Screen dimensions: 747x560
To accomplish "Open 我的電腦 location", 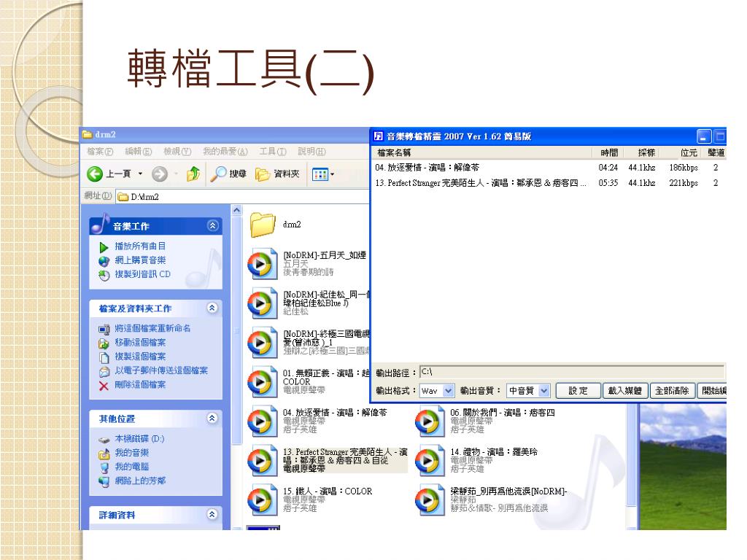I will coord(131,467).
